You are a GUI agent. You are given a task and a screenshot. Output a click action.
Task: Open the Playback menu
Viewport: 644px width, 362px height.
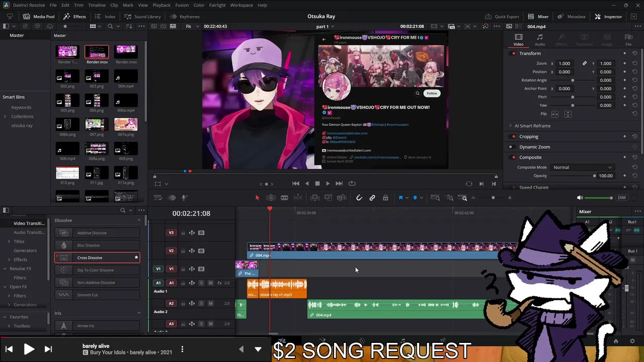click(162, 5)
